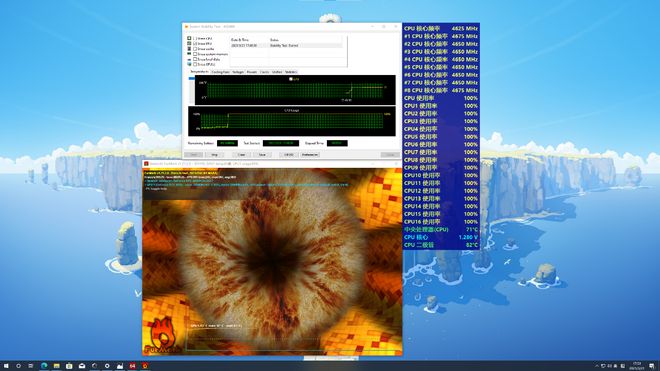This screenshot has width=660, height=371.
Task: Click the 'CPU4 使用率' row
Action: 441,129
